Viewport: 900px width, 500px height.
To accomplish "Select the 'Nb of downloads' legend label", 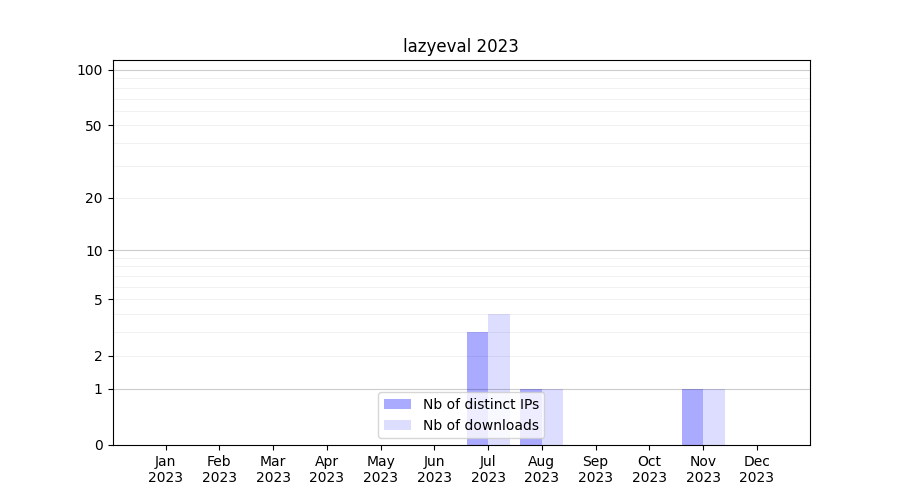I will click(x=480, y=425).
